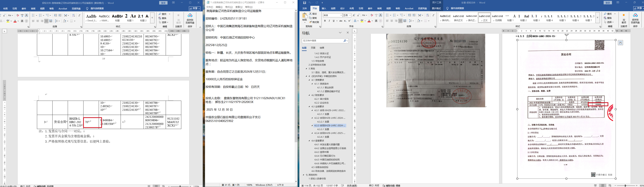The image size is (644, 187).
Task: Open 格式(O) menu in Notepad
Action: coord(229,7)
